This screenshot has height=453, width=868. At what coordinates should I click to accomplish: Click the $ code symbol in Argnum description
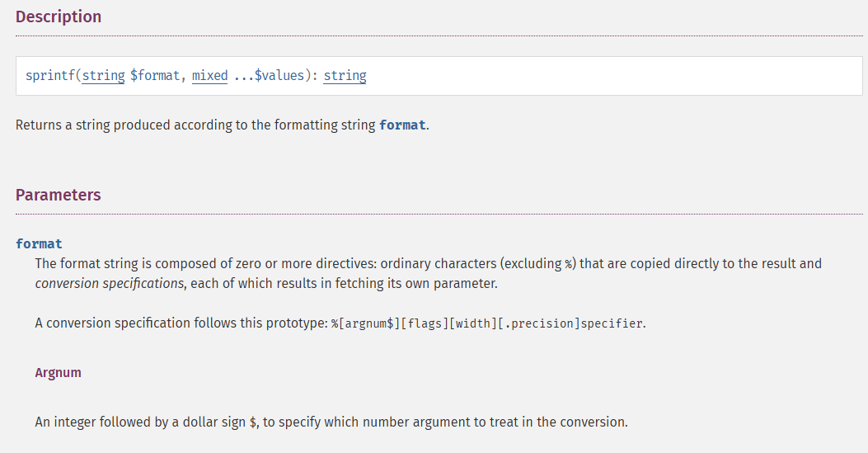252,422
